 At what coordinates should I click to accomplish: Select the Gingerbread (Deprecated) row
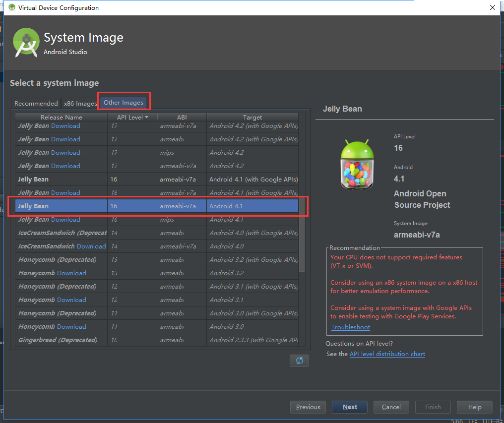pyautogui.click(x=157, y=340)
